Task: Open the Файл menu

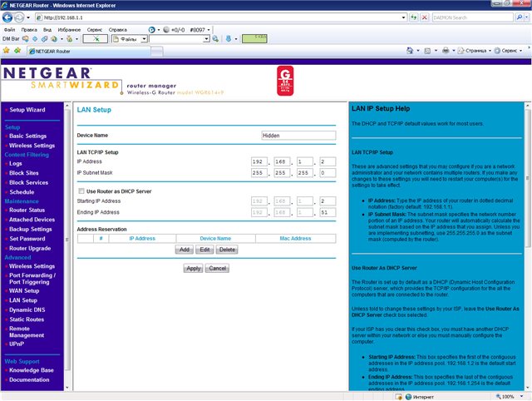Action: 9,30
